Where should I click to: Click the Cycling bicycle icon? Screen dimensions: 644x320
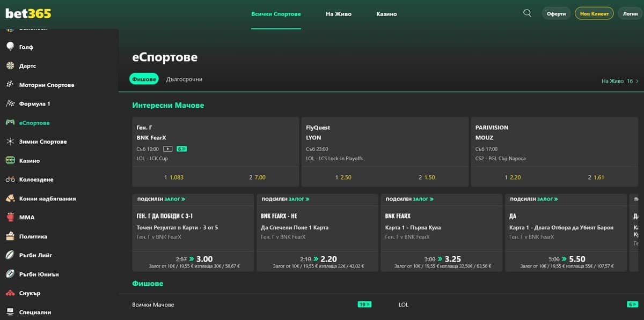(x=10, y=180)
